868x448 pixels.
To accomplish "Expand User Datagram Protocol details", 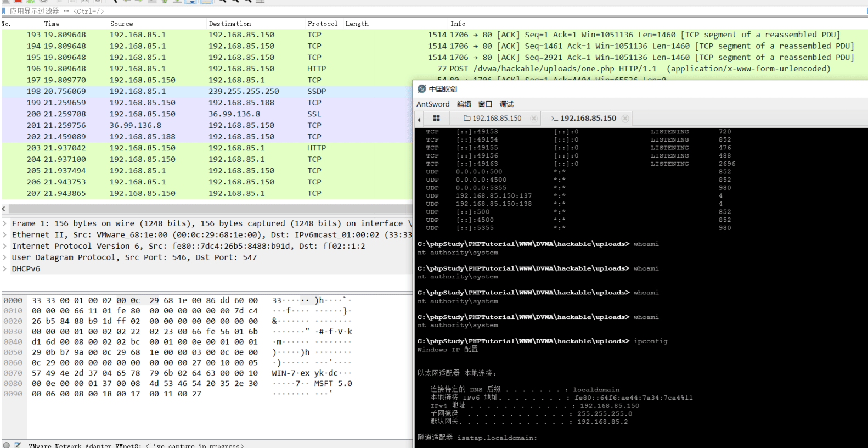I will pos(5,257).
